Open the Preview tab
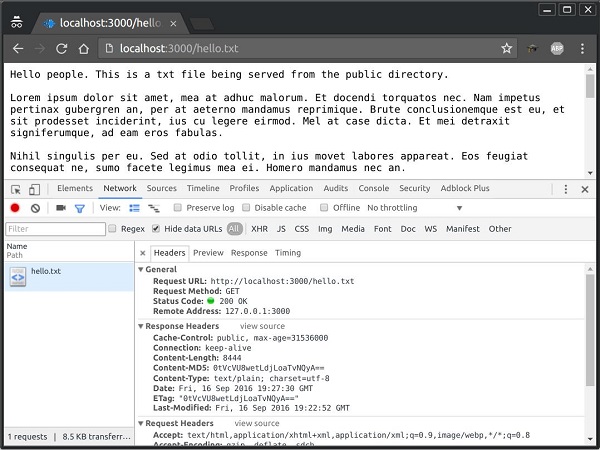The height and width of the screenshot is (450, 600). [208, 253]
